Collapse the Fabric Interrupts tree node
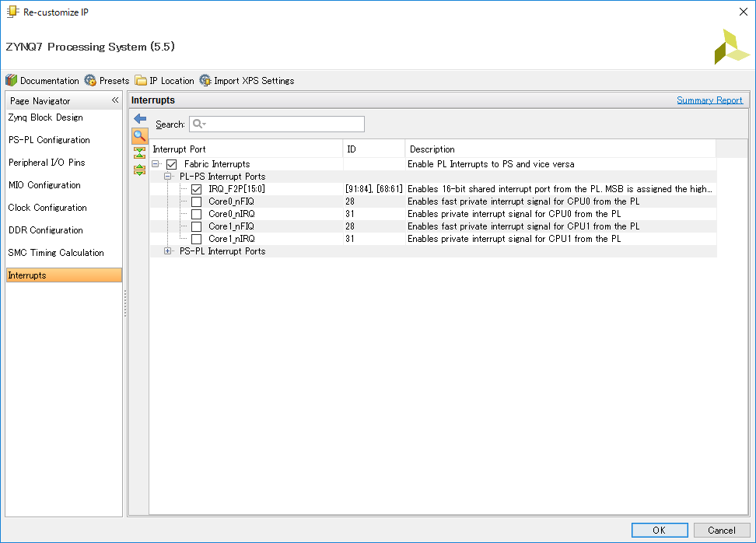756x543 pixels. [x=156, y=164]
